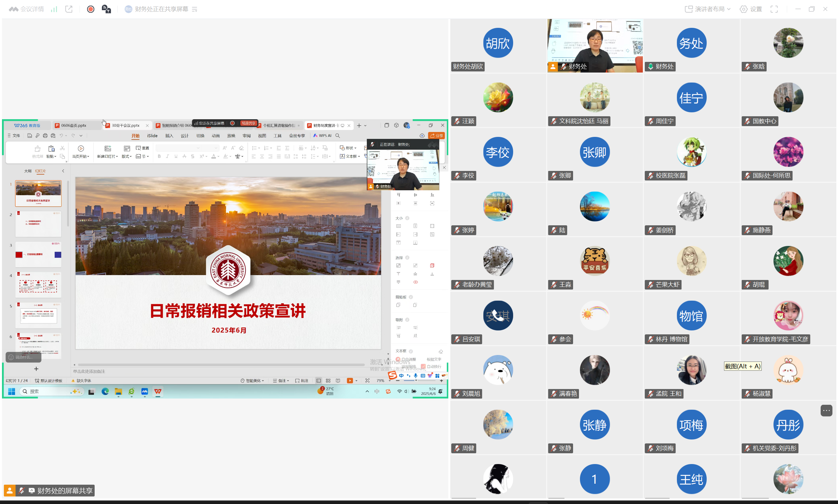The height and width of the screenshot is (504, 838).
Task: Select slide 4 thumbnail
Action: click(x=38, y=285)
